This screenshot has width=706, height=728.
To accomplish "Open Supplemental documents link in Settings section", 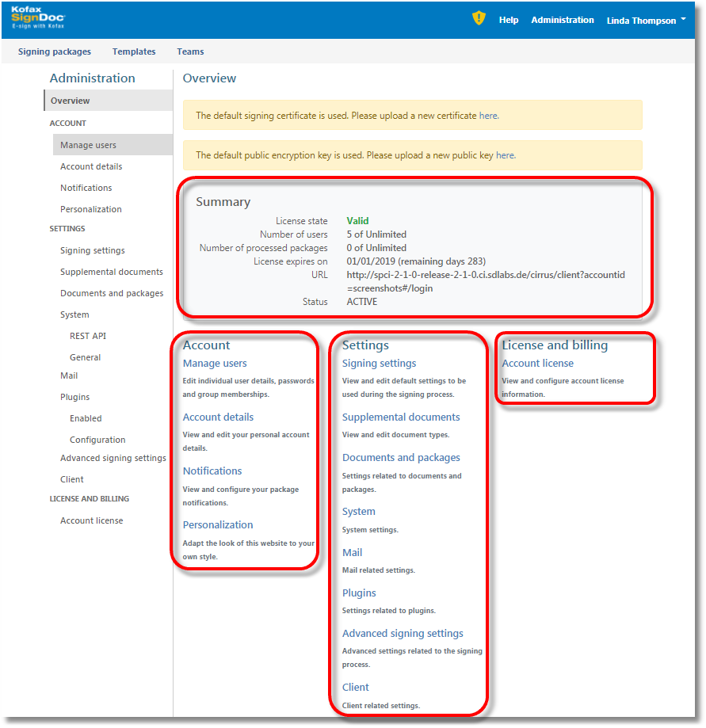I will [401, 417].
